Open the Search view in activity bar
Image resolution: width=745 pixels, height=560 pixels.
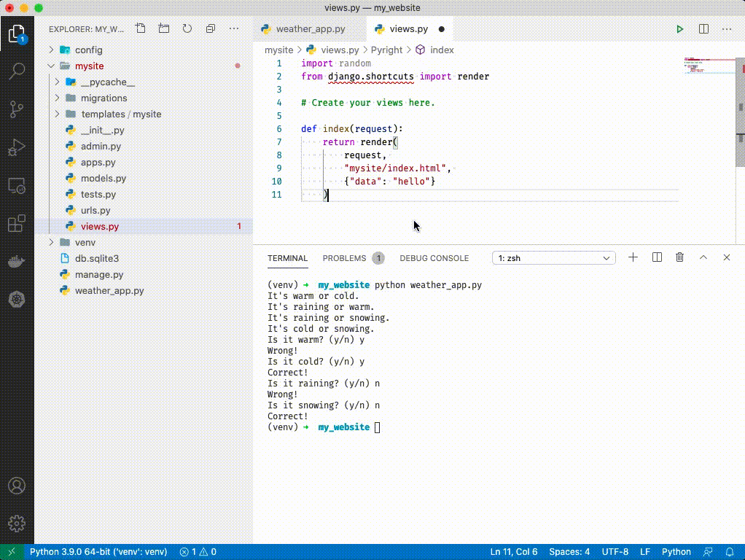click(x=16, y=71)
